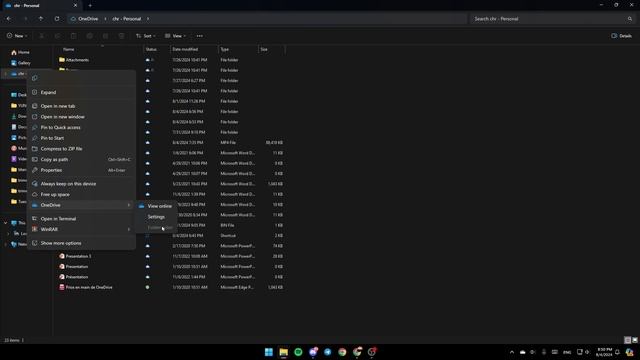Open the Sort dropdown
This screenshot has height=360, width=640.
146,36
